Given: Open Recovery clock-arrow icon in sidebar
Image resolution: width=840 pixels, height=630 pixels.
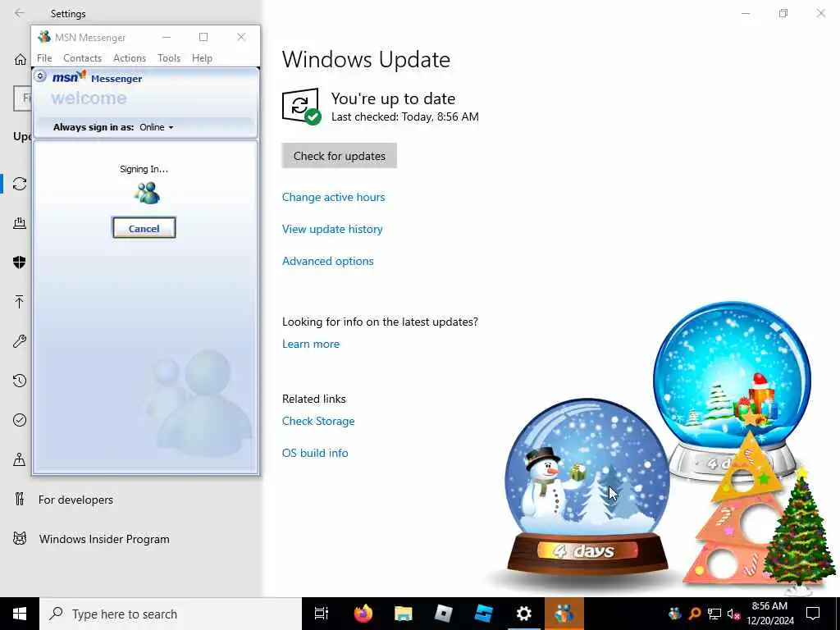Looking at the screenshot, I should (20, 381).
